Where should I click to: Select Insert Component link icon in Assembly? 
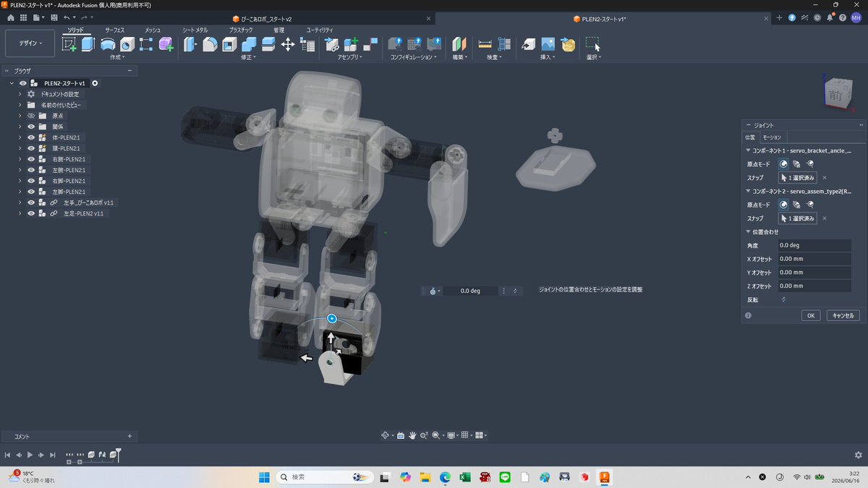(x=332, y=44)
